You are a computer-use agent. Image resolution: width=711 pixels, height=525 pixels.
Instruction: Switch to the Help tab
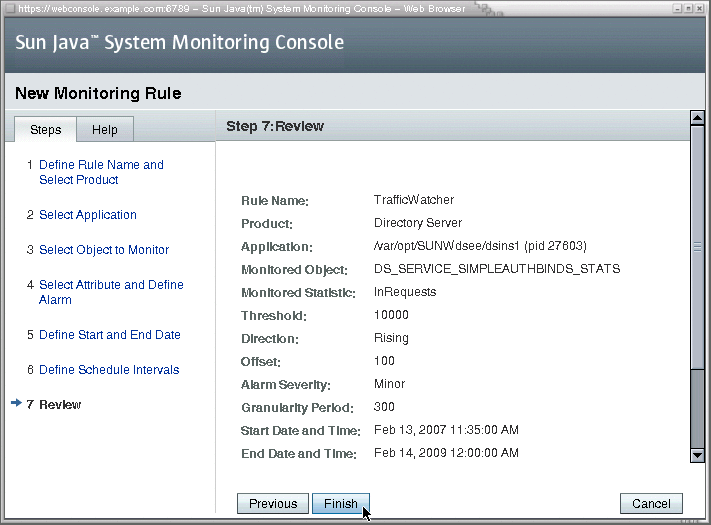(105, 130)
